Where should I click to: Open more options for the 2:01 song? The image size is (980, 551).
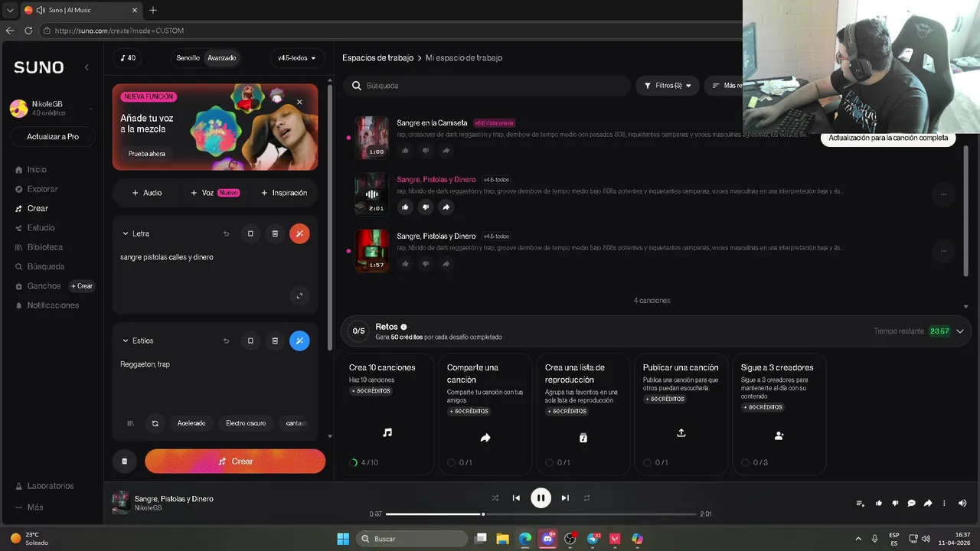point(943,194)
